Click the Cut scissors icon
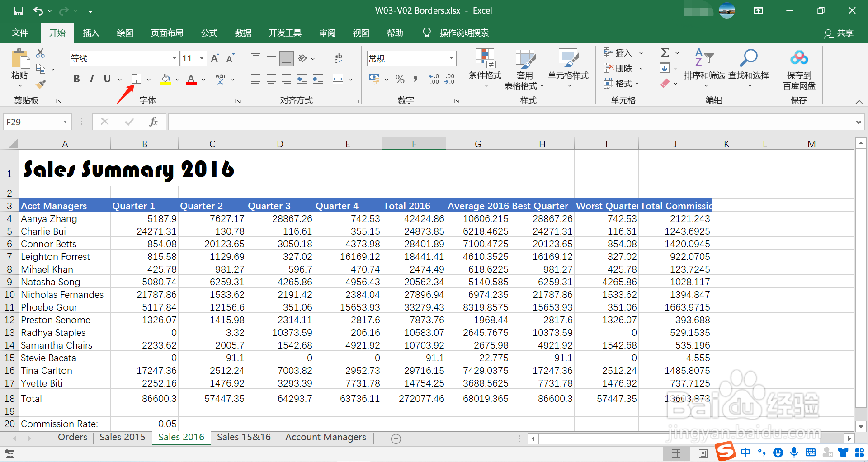The width and height of the screenshot is (868, 462). (x=40, y=53)
